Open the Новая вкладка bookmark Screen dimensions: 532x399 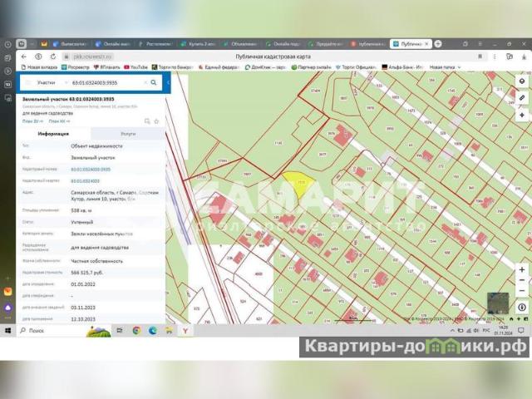pos(39,67)
